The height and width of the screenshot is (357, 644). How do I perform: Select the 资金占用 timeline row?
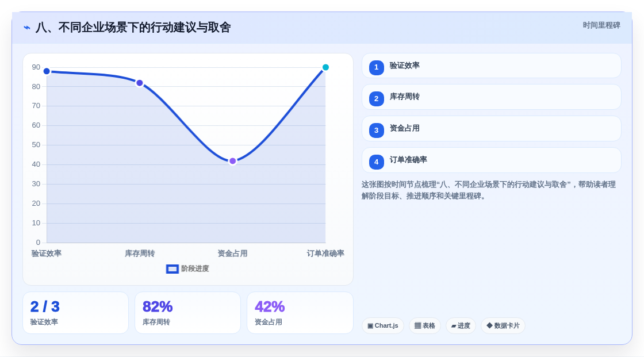(x=491, y=129)
